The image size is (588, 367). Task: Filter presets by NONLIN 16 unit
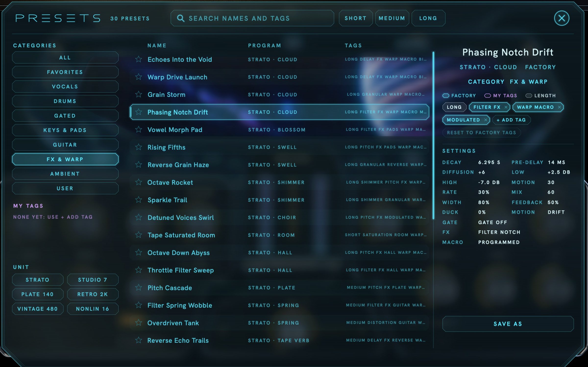(93, 309)
